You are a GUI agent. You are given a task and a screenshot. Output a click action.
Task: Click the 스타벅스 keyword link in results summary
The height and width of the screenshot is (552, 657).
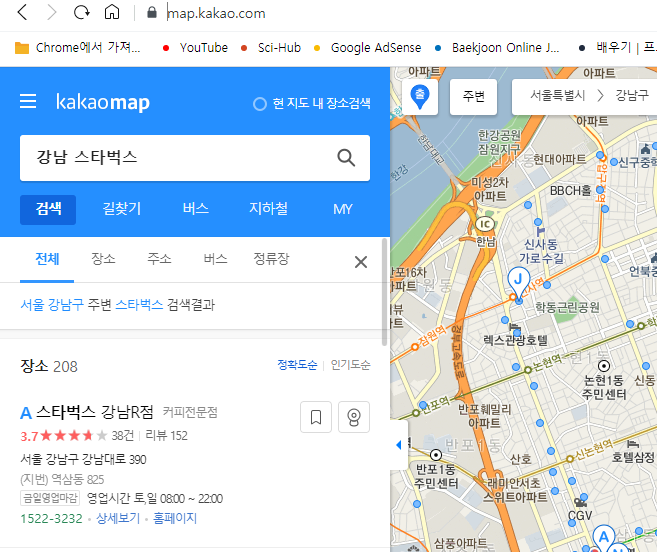point(139,305)
